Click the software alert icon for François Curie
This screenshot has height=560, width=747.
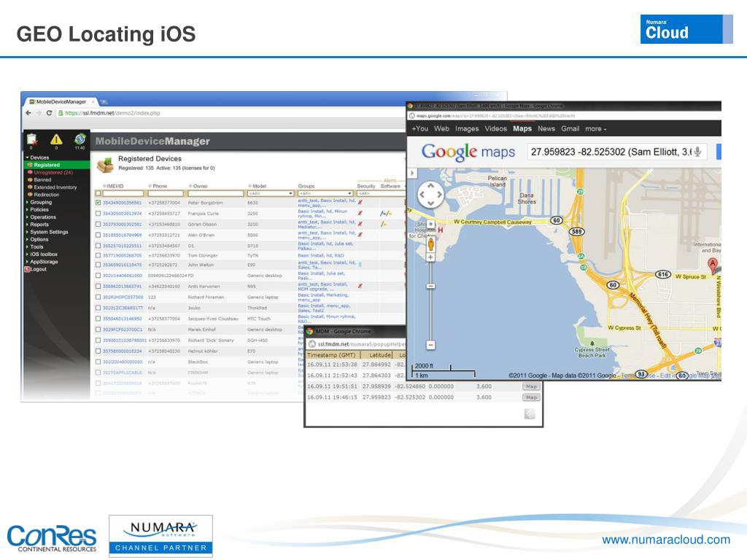[386, 214]
